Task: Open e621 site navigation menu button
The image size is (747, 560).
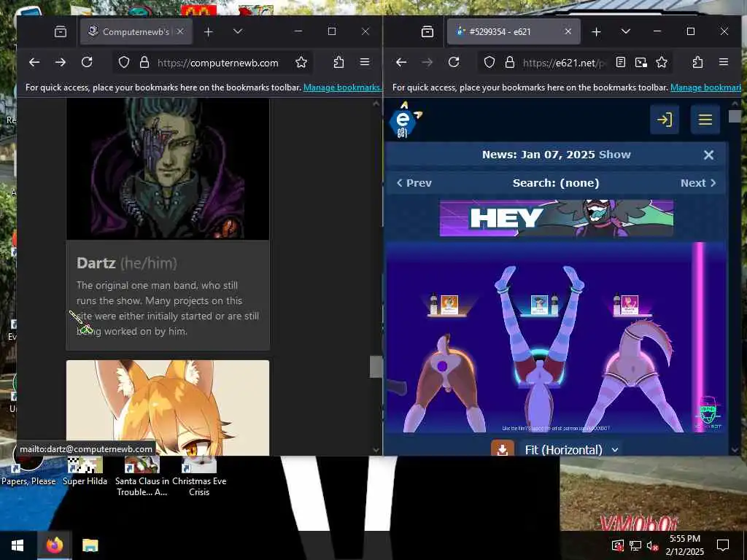Action: click(x=705, y=120)
